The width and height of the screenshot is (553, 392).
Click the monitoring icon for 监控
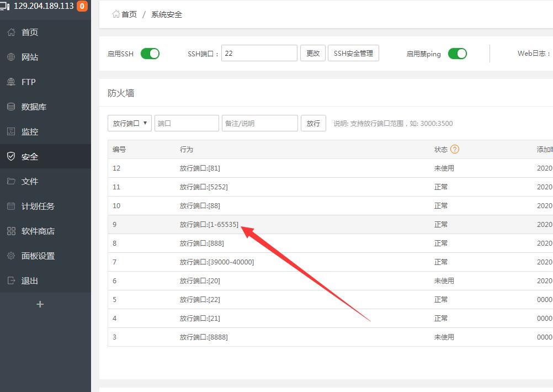click(x=11, y=132)
